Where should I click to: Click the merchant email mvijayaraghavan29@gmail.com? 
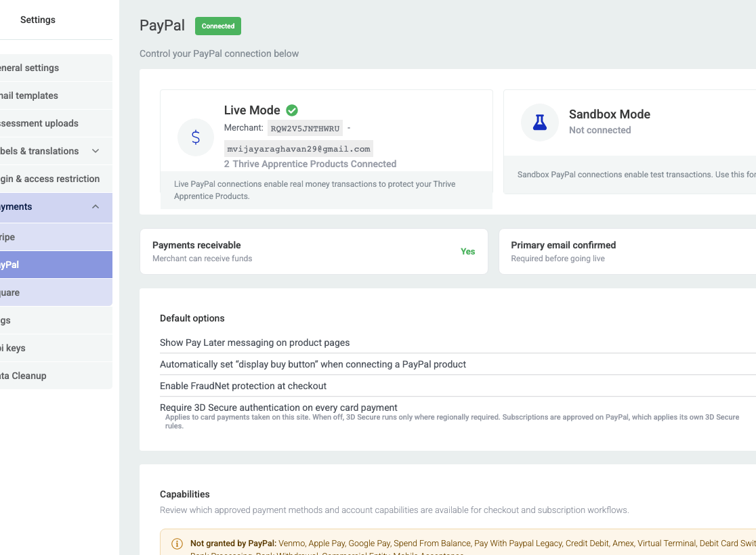[x=299, y=149]
